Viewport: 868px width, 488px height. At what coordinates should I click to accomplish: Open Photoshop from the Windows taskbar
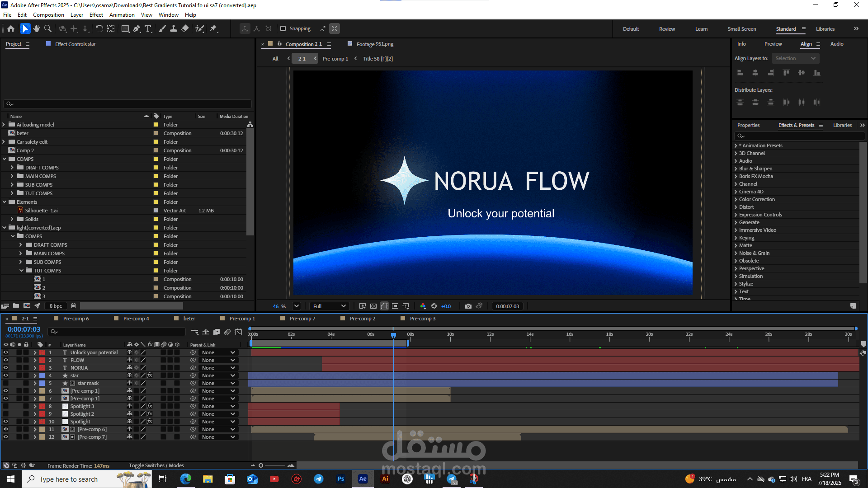341,479
